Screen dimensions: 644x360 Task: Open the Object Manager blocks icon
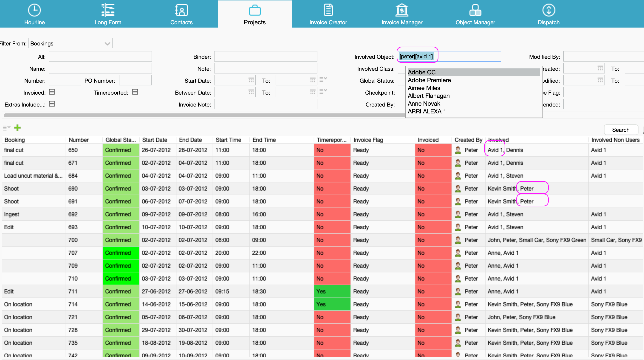(x=475, y=10)
